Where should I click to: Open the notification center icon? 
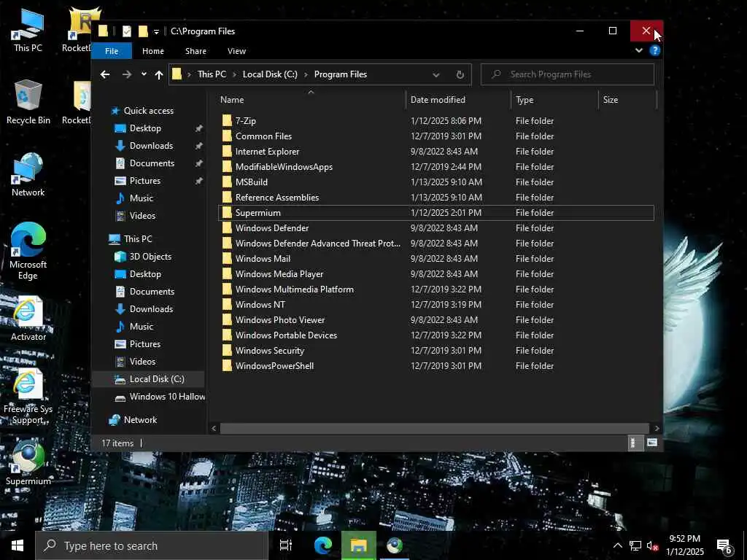click(x=724, y=547)
